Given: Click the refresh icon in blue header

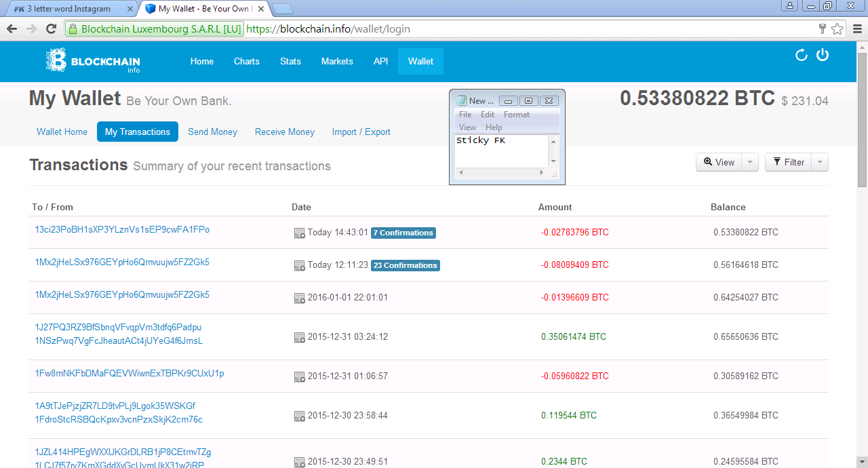Looking at the screenshot, I should 801,55.
